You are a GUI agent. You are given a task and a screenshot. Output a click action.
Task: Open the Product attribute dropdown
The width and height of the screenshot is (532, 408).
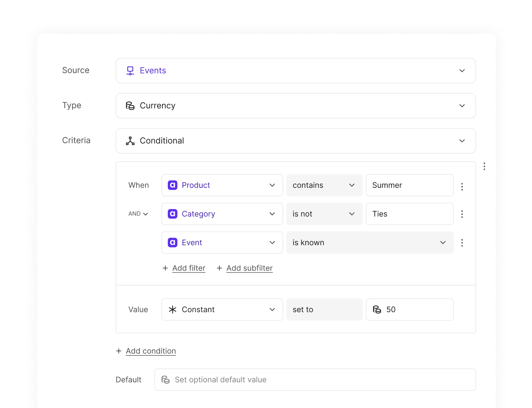click(222, 185)
